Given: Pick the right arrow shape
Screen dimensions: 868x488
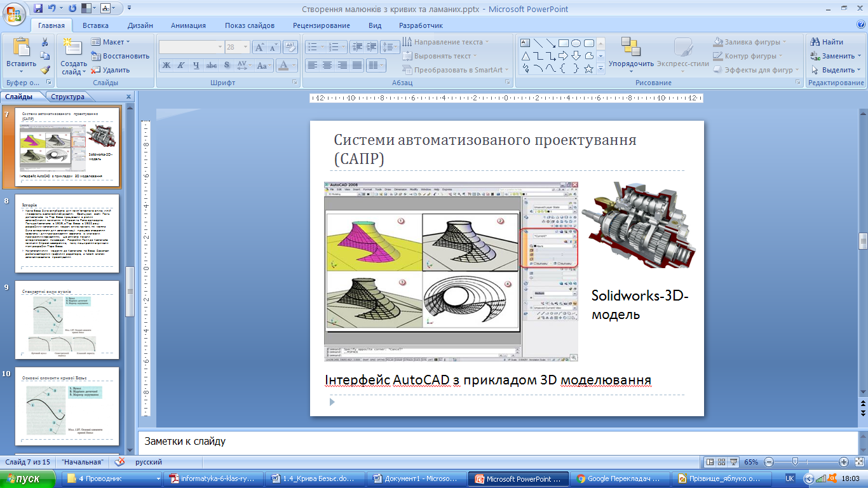Looking at the screenshot, I should (564, 56).
